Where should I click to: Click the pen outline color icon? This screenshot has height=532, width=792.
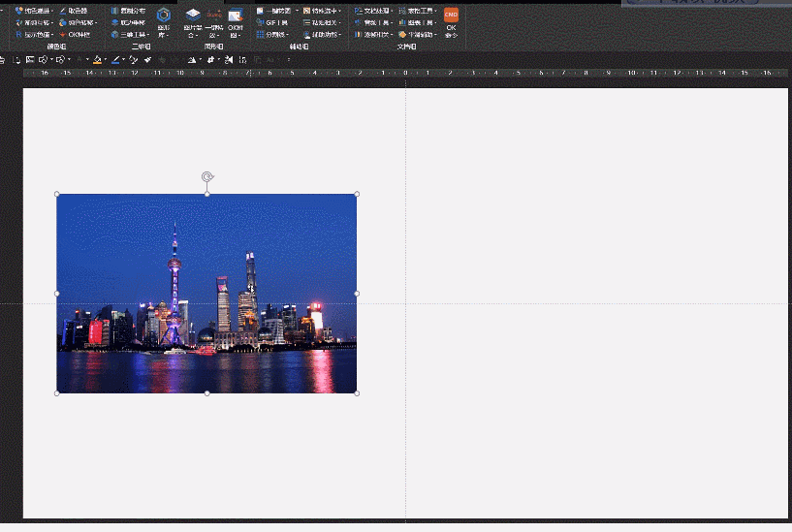pyautogui.click(x=115, y=60)
